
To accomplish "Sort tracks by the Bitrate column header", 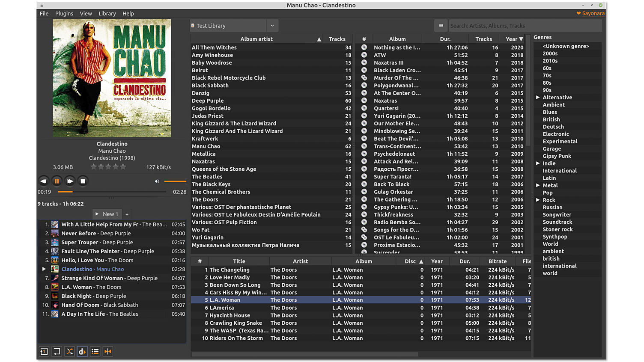I will tap(498, 261).
